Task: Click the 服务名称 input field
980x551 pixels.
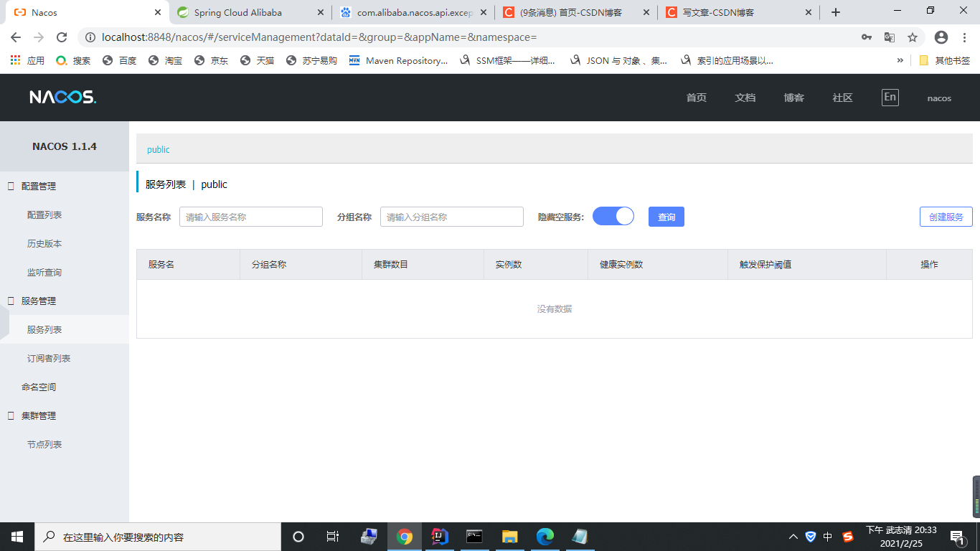Action: click(x=250, y=216)
